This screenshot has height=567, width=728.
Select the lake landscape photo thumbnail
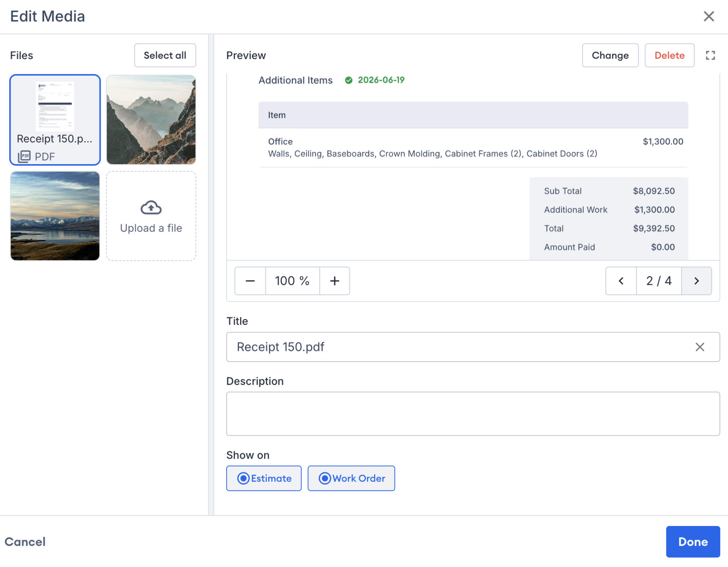pos(55,216)
